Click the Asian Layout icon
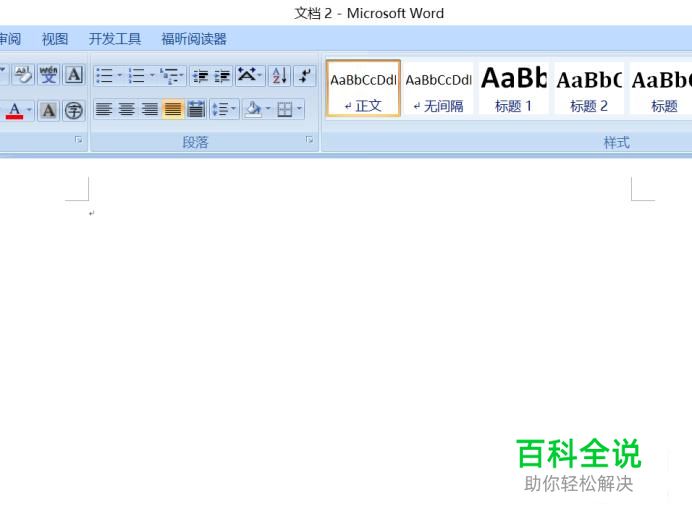The width and height of the screenshot is (692, 528). tap(247, 75)
